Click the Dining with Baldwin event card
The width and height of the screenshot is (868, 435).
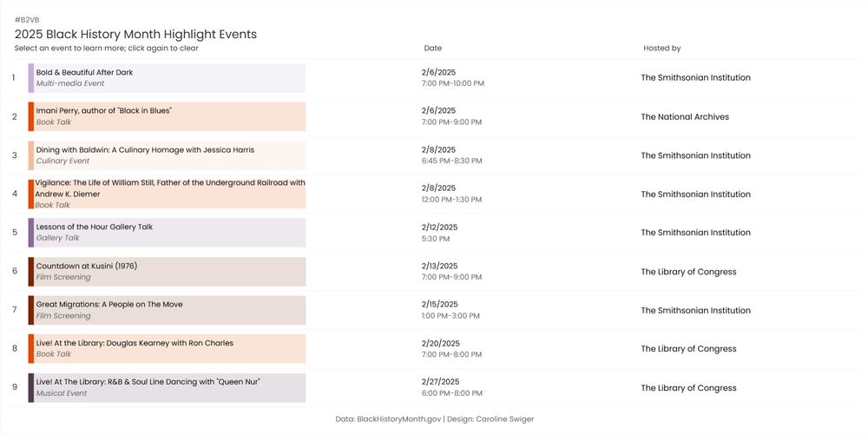tap(169, 155)
